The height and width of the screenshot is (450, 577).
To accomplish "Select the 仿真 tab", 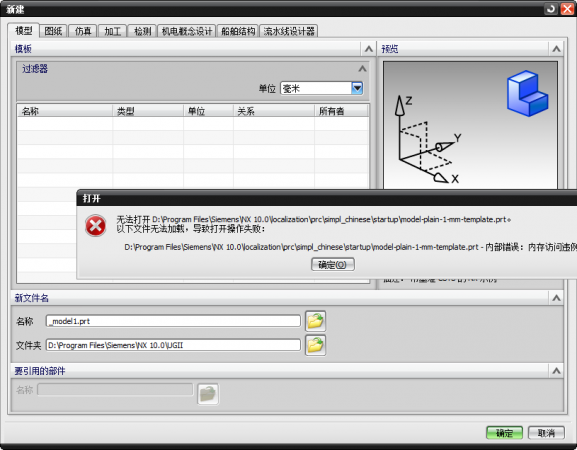I will (x=83, y=31).
